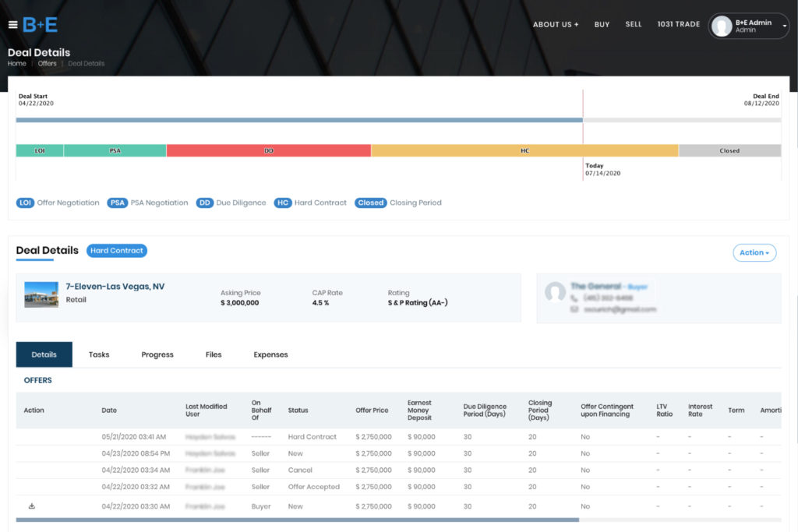Screen dimensions: 798x532
Task: Click the LOI legend badge
Action: (x=25, y=203)
